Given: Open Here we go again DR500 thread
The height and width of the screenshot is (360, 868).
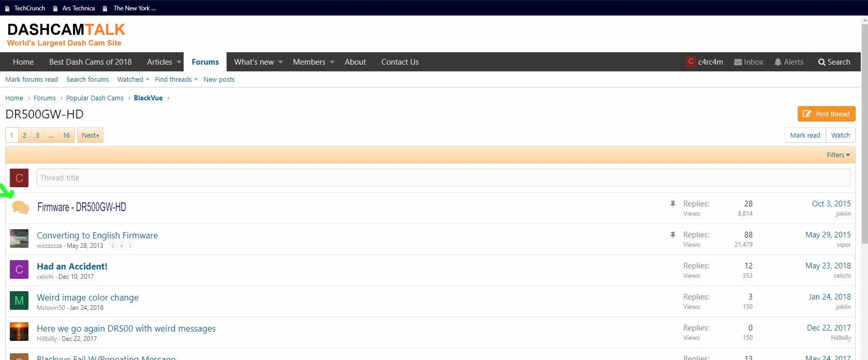Looking at the screenshot, I should coord(126,328).
